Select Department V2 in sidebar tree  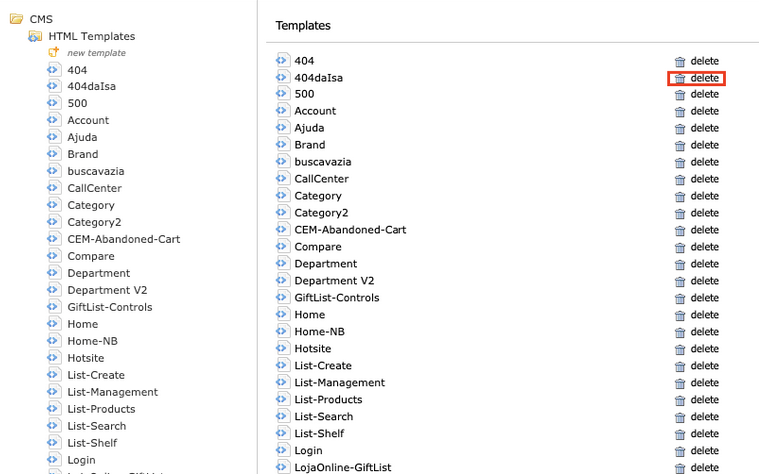point(107,290)
